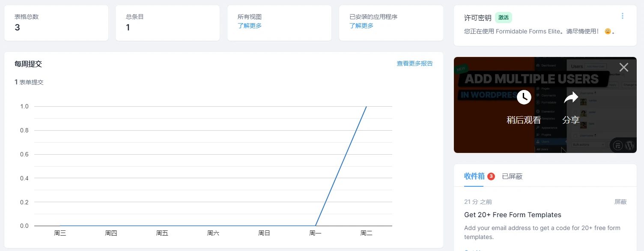Click the green 激活 status badge
Viewport: 644px width, 251px height.
coord(503,18)
